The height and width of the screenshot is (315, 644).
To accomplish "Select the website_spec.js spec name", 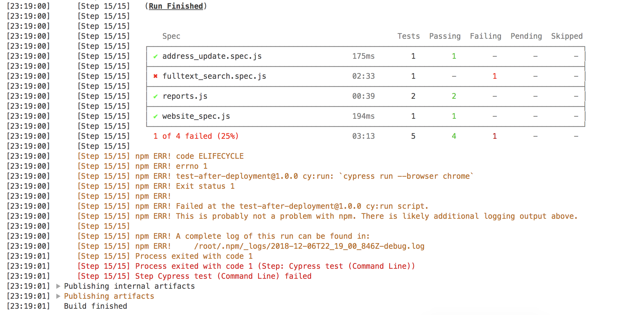I will [196, 116].
